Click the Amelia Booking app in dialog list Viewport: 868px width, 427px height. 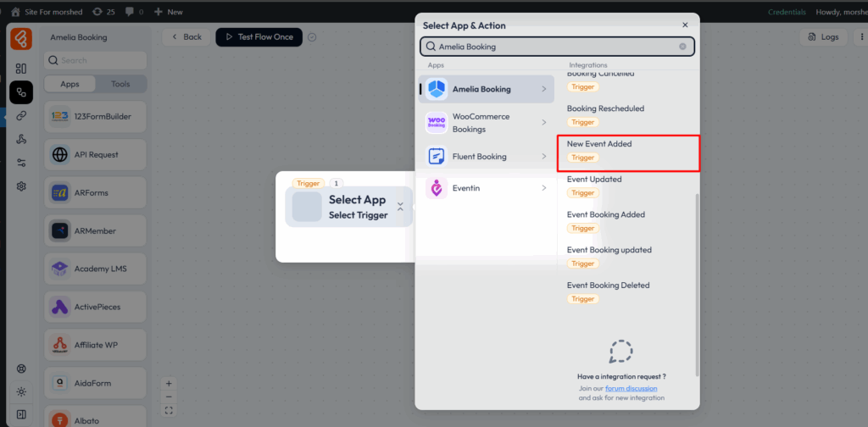pyautogui.click(x=486, y=89)
